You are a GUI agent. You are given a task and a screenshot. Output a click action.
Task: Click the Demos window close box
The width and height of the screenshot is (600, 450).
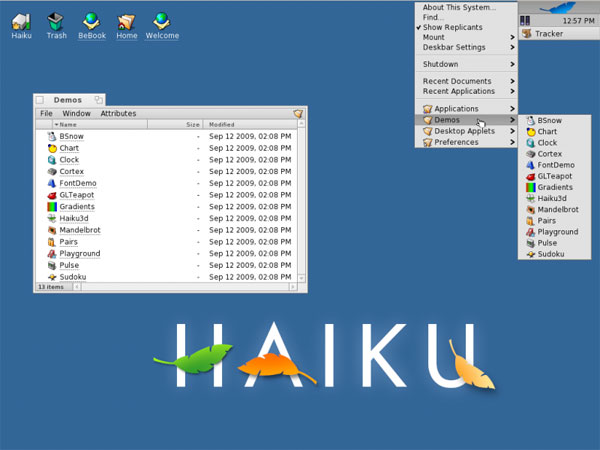[40, 100]
